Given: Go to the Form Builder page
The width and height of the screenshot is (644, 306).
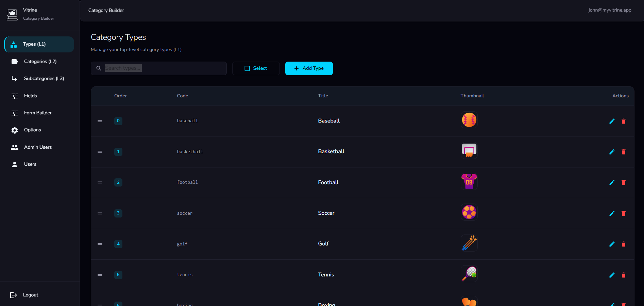Looking at the screenshot, I should (x=37, y=113).
